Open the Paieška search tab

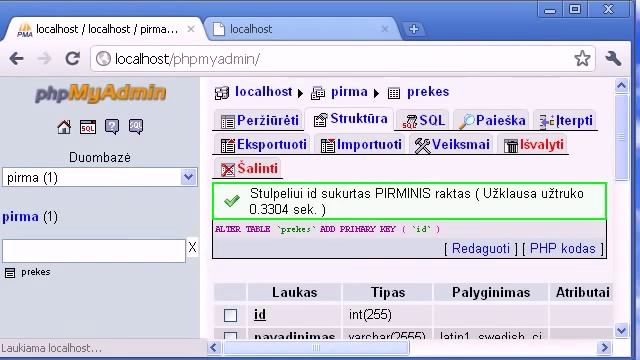(x=491, y=120)
